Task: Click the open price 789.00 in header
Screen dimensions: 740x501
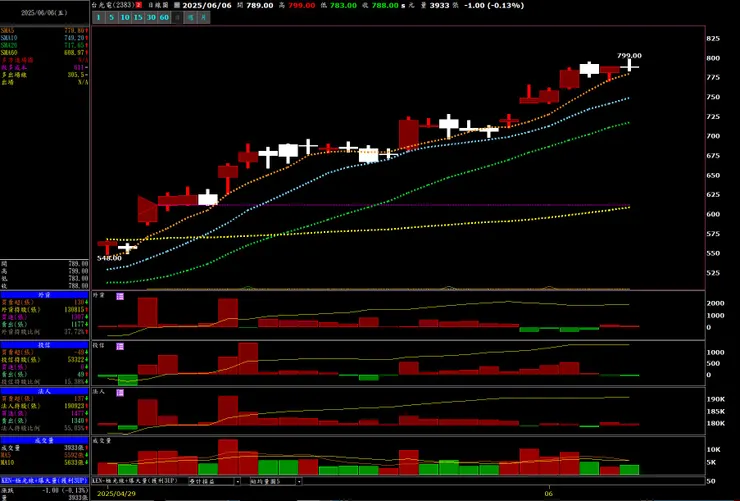Action: 260,5
